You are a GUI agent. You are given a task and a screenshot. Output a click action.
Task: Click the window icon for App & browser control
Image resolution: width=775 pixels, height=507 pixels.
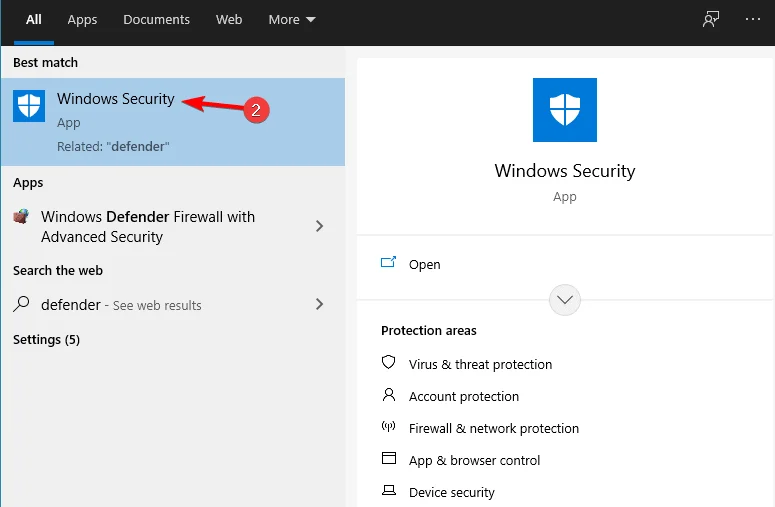389,458
